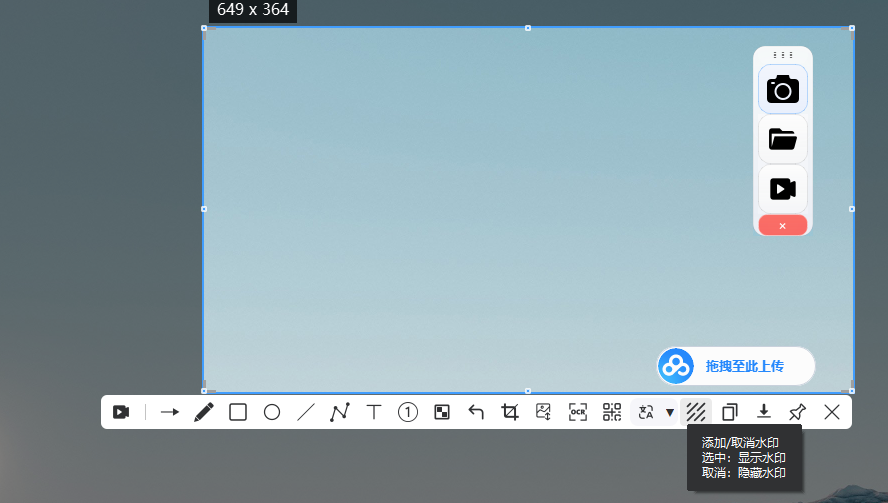The width and height of the screenshot is (888, 503).
Task: Click the cloud icon in the upload pill
Action: click(x=676, y=366)
